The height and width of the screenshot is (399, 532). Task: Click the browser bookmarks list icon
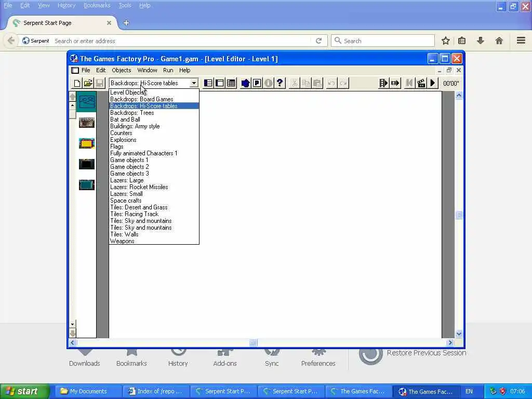(x=462, y=41)
